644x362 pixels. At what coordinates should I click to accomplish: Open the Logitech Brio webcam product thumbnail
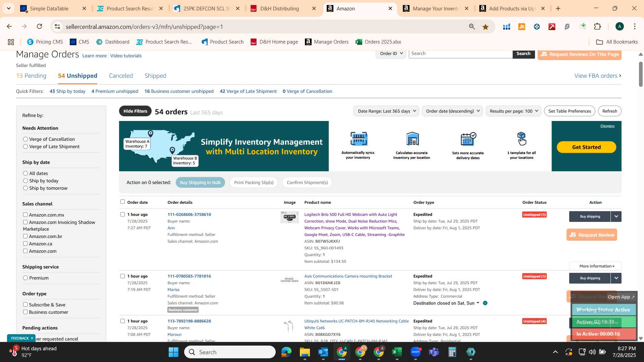tap(289, 217)
